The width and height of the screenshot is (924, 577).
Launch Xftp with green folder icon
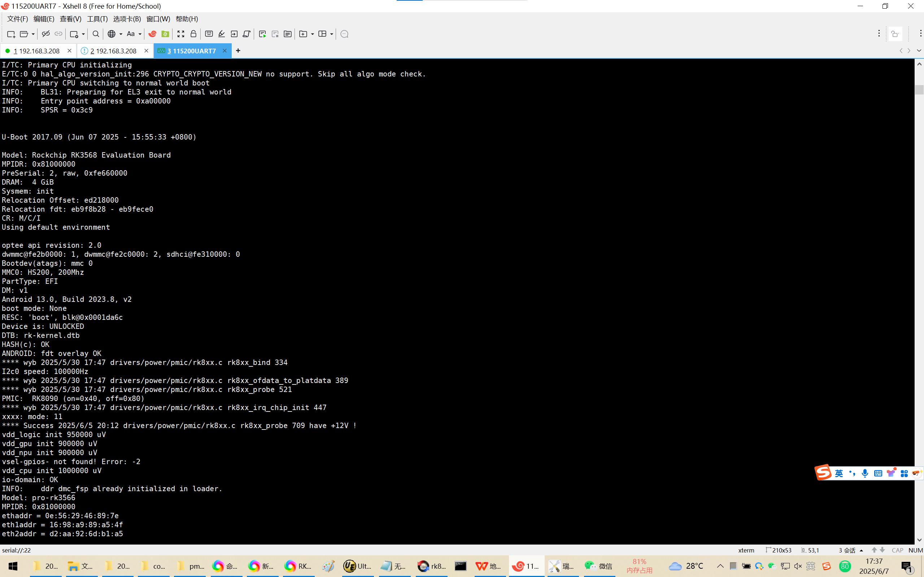(x=165, y=34)
